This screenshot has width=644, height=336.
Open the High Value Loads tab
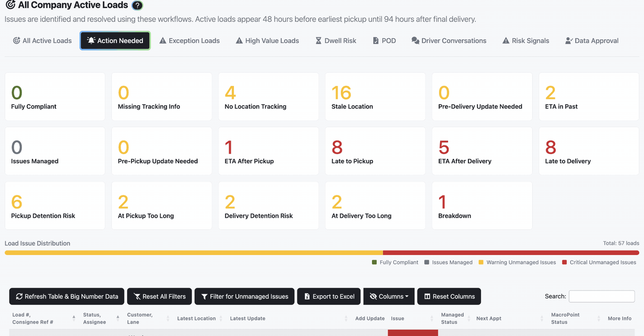click(267, 41)
